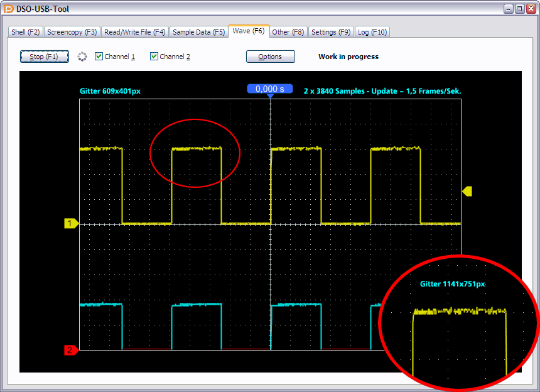Click the DSO-USB-Tool title bar icon
540x392 pixels.
tap(9, 9)
